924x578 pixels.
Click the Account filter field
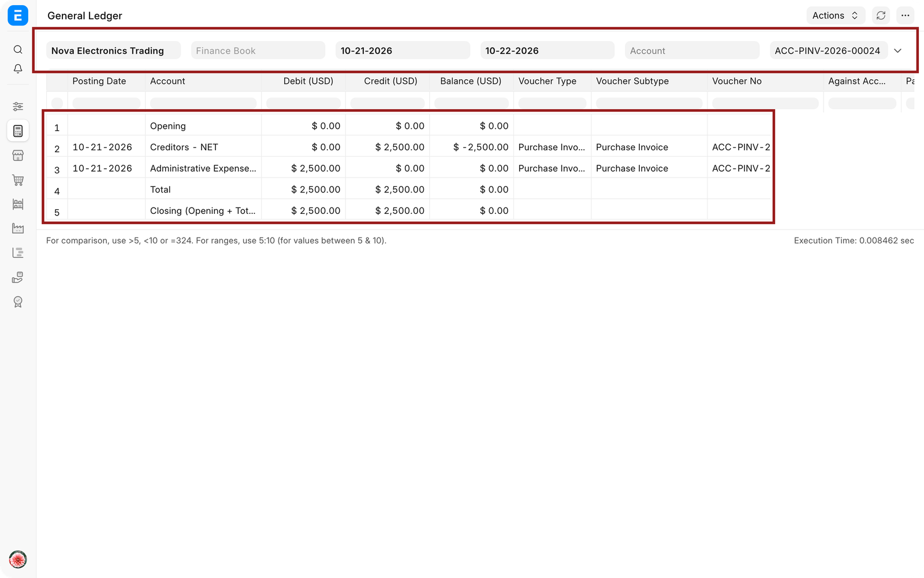tap(692, 50)
